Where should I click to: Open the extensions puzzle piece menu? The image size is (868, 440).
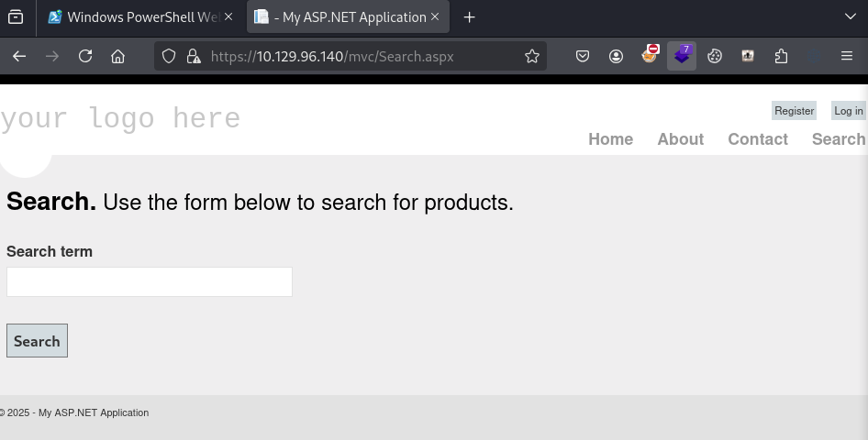[781, 56]
